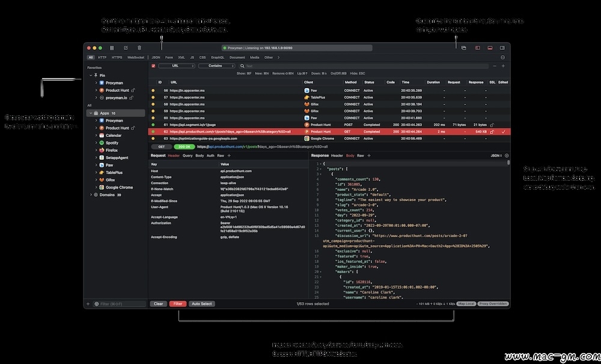The height and width of the screenshot is (364, 601).
Task: Sort the request table by Duration column
Action: (433, 82)
